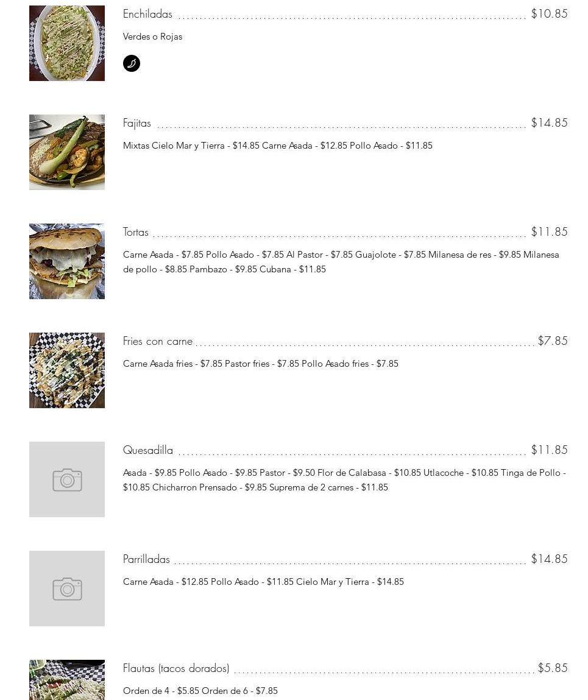
Task: Click the Verdes o Rojas description
Action: pos(153,37)
